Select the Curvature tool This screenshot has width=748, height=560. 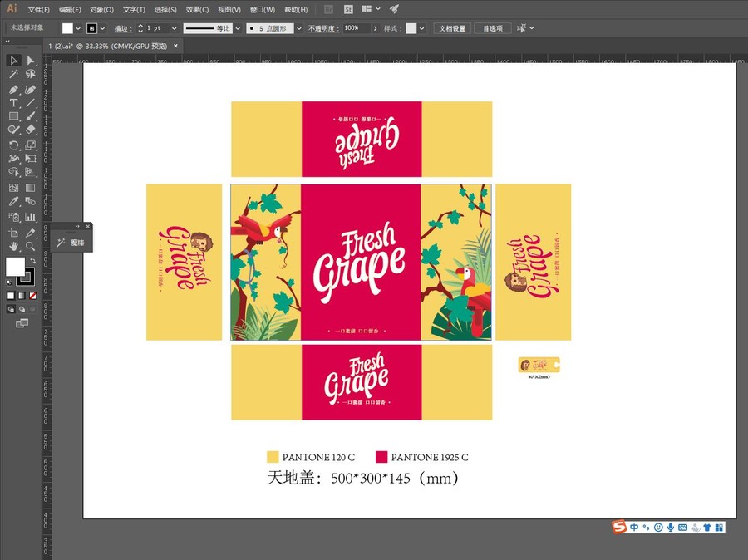coord(31,89)
